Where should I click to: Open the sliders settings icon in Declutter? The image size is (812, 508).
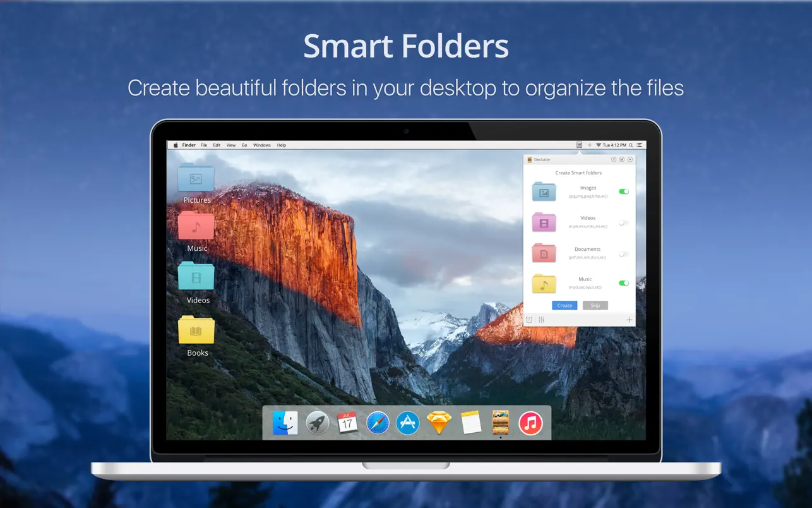click(541, 320)
